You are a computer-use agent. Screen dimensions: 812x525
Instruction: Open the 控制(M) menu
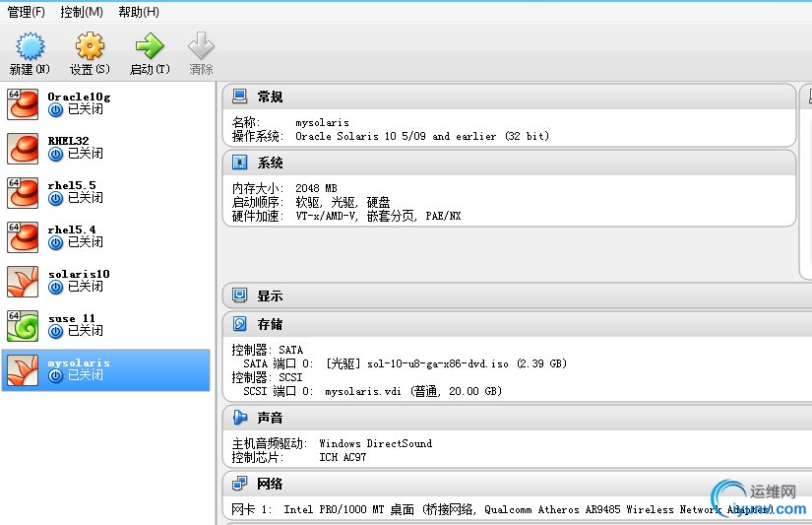82,12
